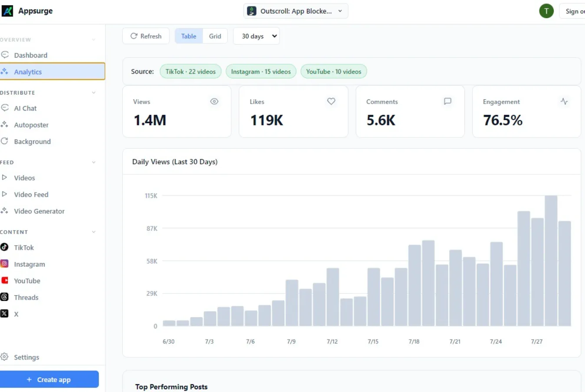Click the Video Feed play icon
Viewport: 585px width, 392px height.
point(4,194)
